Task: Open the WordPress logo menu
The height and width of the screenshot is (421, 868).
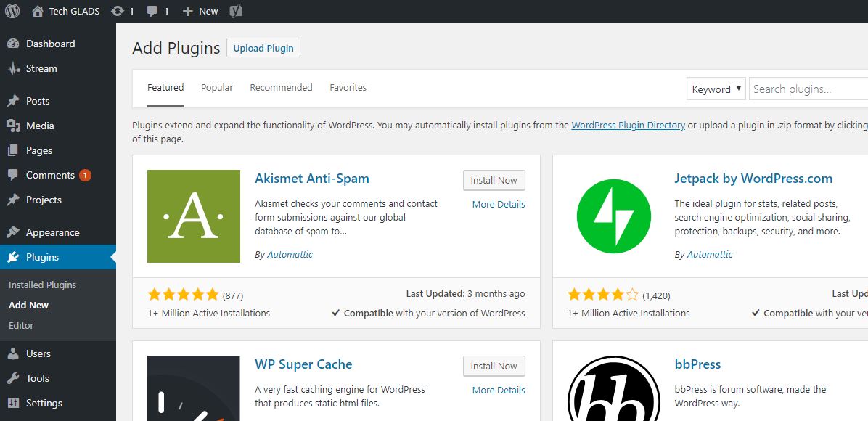Action: coord(12,11)
